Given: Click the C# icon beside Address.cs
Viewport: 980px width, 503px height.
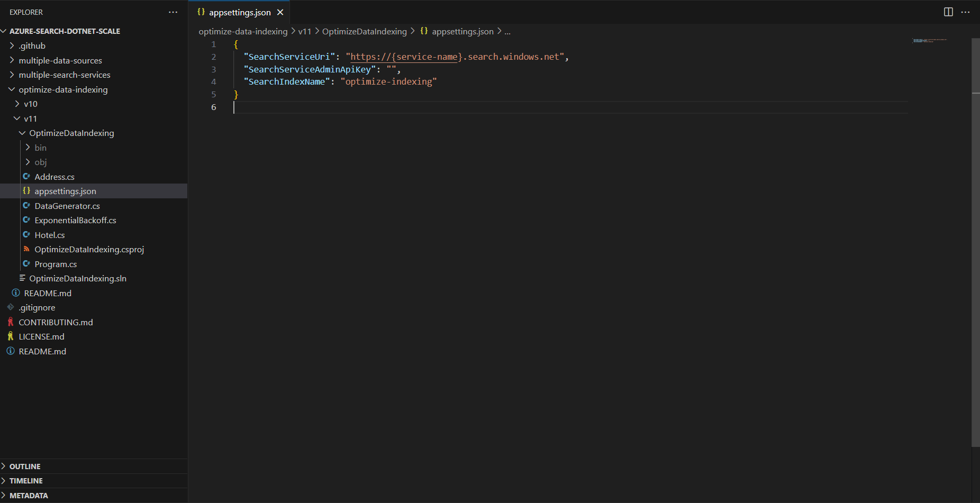Looking at the screenshot, I should [x=27, y=177].
